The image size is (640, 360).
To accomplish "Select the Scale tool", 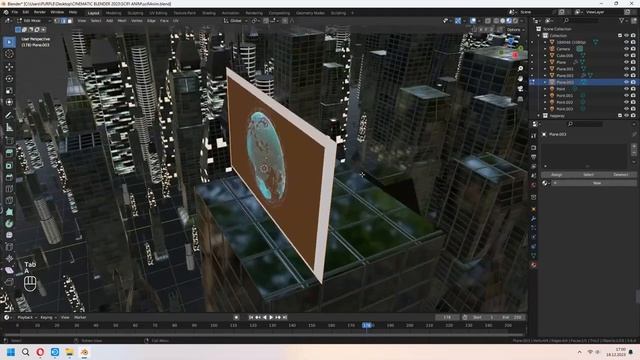I will click(x=9, y=91).
